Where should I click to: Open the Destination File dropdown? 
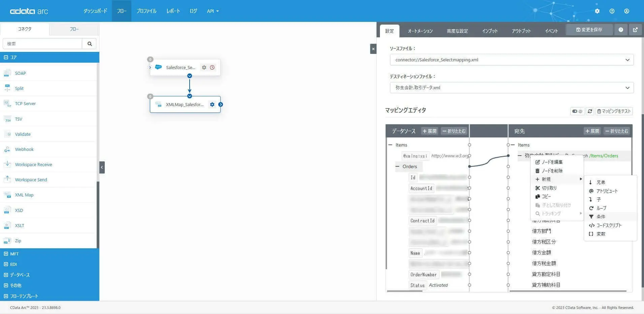tap(512, 88)
